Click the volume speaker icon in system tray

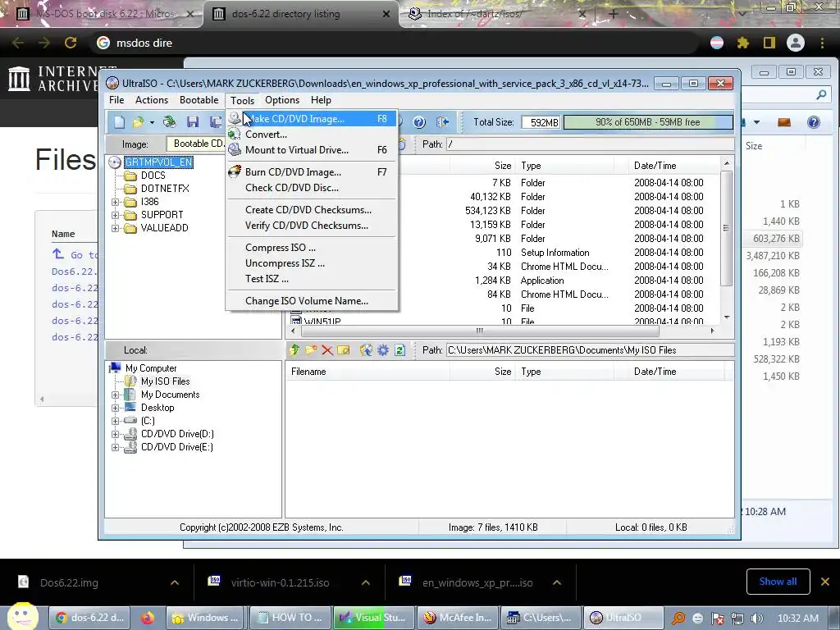(x=757, y=619)
